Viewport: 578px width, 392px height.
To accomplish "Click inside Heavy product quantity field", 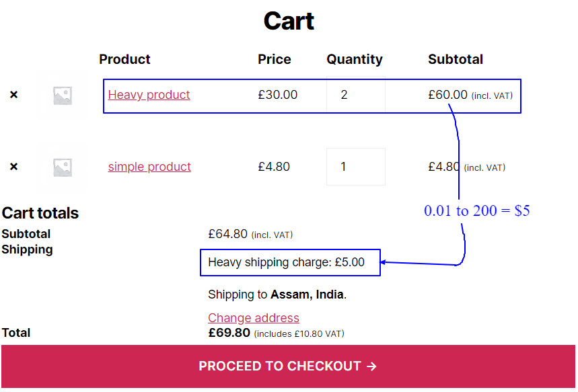I will coord(355,95).
